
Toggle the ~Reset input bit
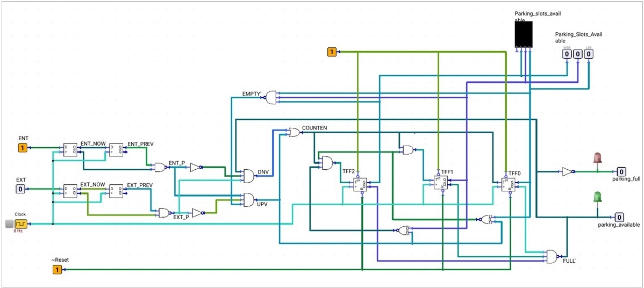[x=57, y=270]
